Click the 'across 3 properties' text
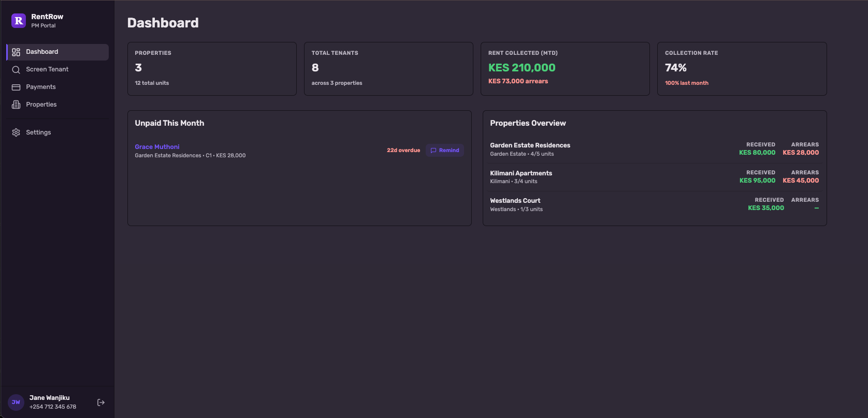Viewport: 868px width, 418px height. click(x=337, y=83)
